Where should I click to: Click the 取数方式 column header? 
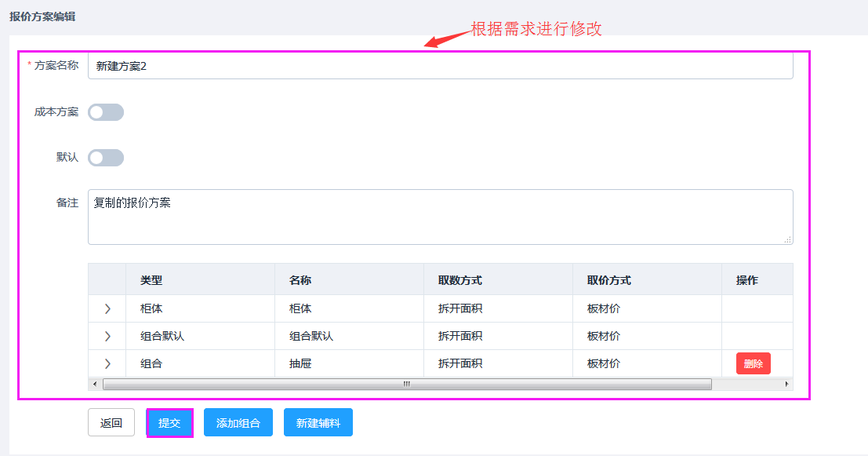click(x=459, y=280)
